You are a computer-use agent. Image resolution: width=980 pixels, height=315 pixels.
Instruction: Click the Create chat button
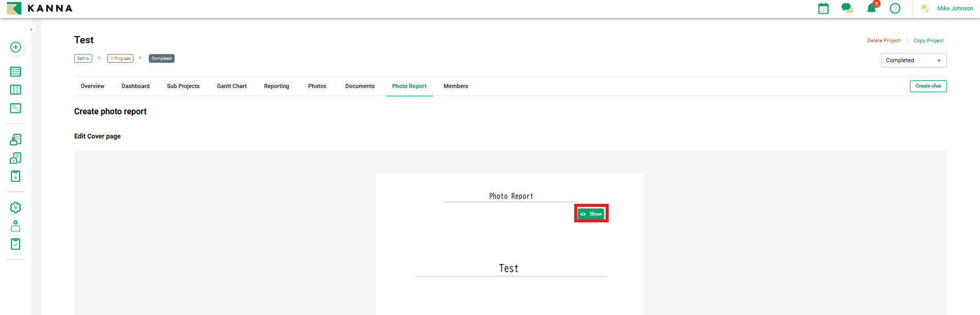click(928, 86)
